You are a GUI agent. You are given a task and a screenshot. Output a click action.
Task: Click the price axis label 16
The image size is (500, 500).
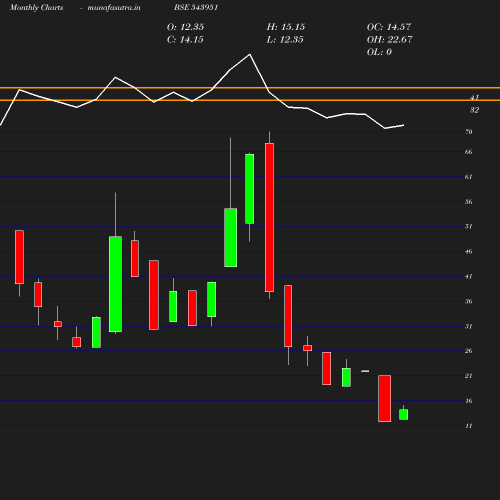(469, 401)
